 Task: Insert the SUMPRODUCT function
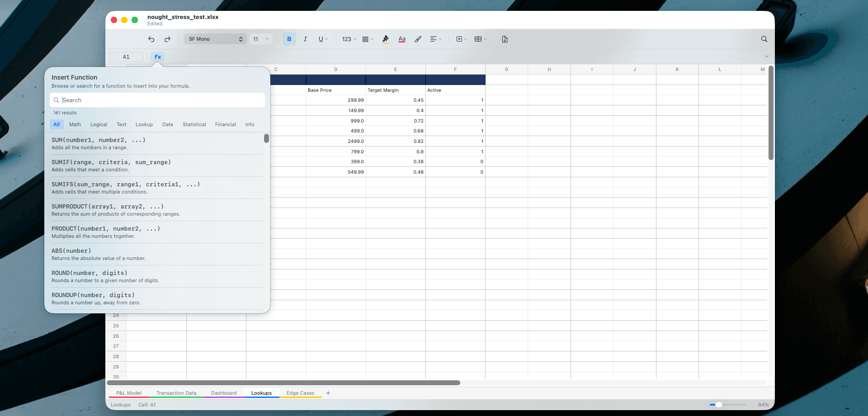[x=108, y=207]
